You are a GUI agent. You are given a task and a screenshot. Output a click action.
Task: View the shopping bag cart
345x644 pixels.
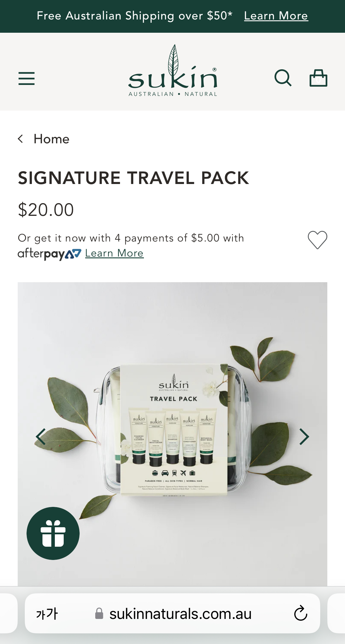[318, 78]
